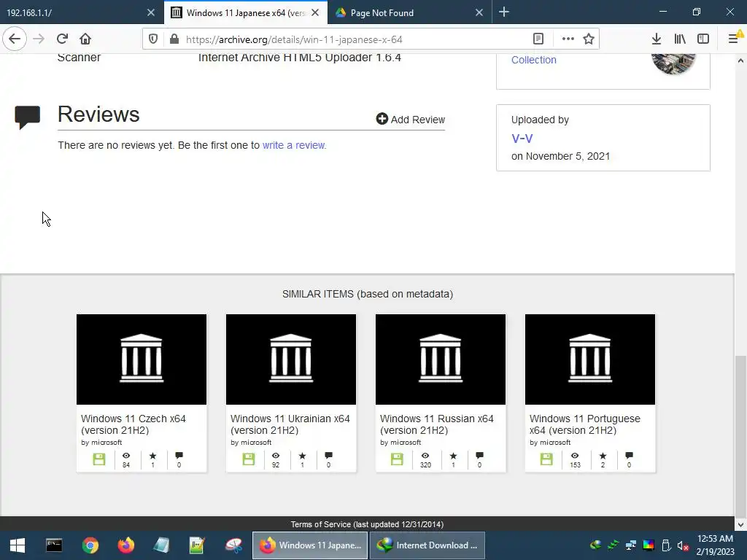Click views eye icon on Russian card
747x560 pixels.
(425, 456)
